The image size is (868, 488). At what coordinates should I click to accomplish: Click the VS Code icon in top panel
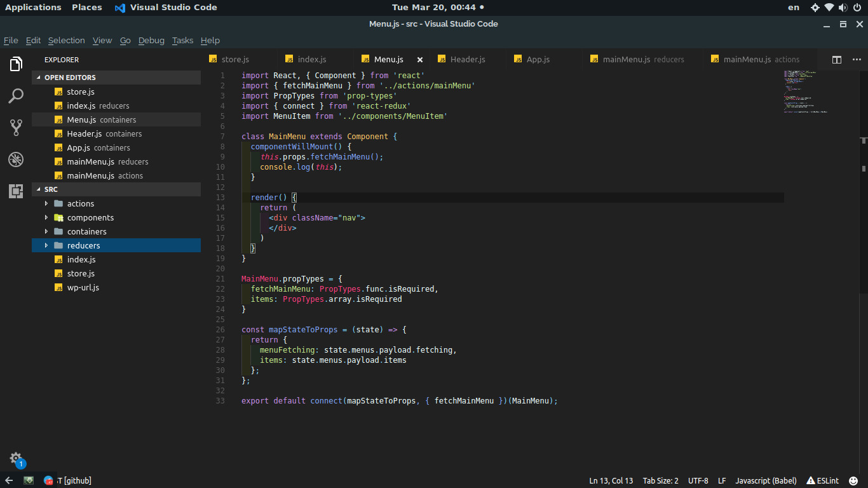[119, 8]
